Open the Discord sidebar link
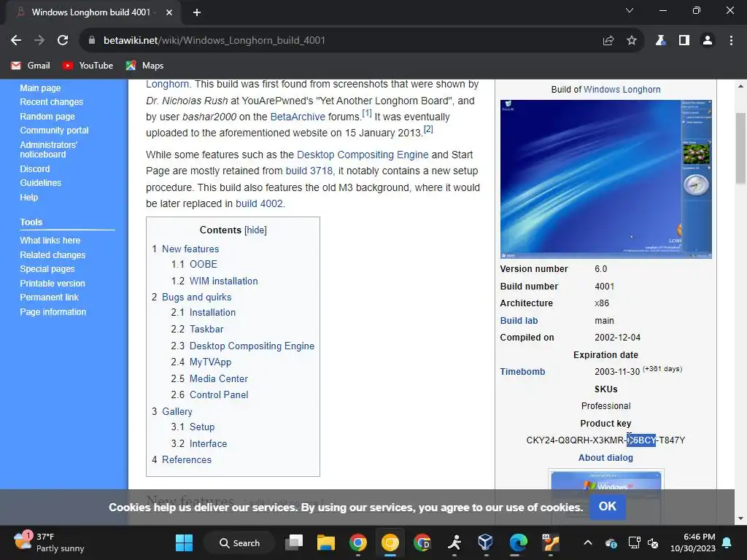 35,169
